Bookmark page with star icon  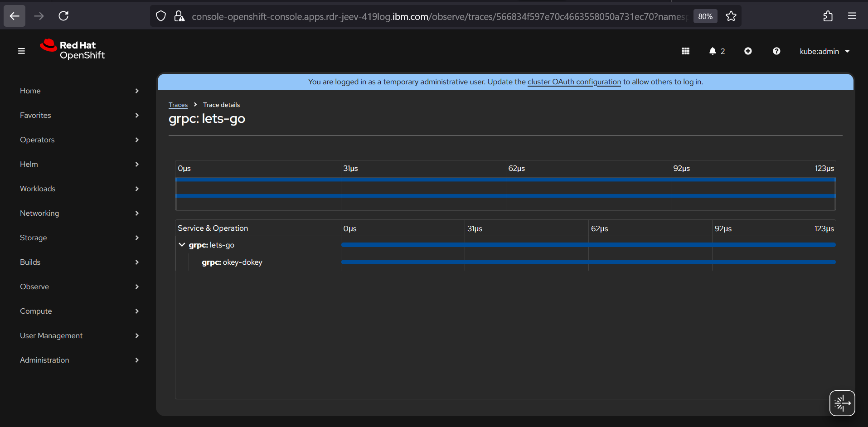(x=731, y=16)
